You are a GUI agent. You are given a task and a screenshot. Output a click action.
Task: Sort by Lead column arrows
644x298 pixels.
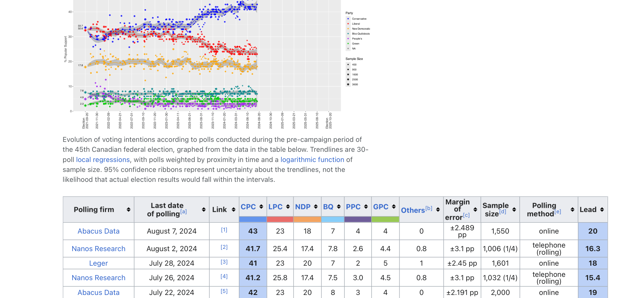tap(602, 209)
